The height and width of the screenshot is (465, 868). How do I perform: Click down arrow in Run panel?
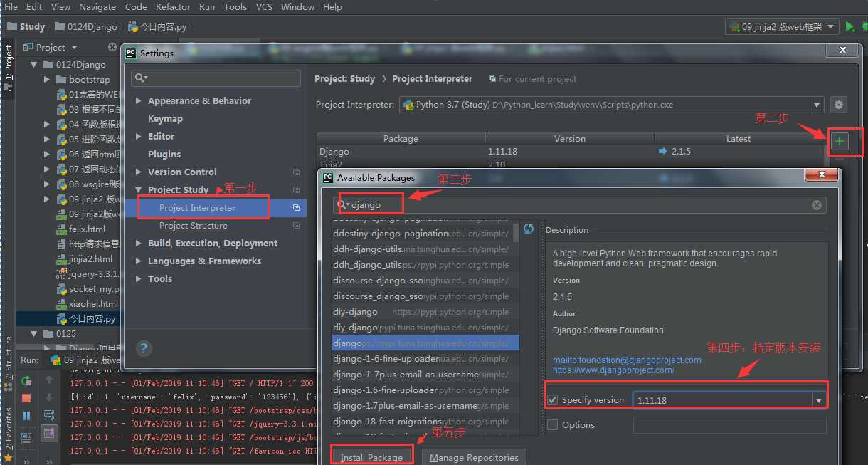pos(49,397)
